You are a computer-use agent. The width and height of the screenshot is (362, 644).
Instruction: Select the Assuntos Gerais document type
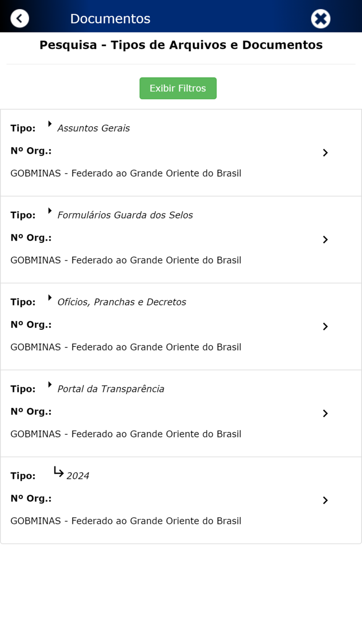[x=94, y=128]
